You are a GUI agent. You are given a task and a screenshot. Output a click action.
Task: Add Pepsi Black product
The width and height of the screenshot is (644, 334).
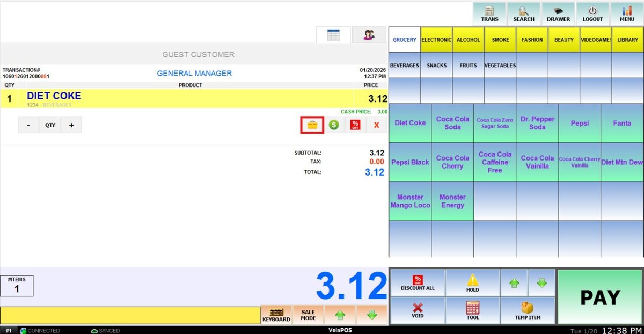pyautogui.click(x=410, y=162)
